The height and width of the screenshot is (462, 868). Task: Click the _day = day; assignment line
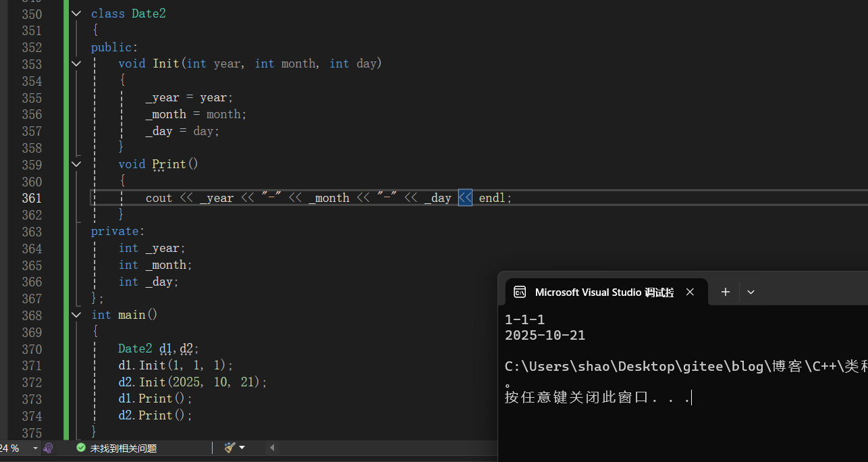pos(183,131)
